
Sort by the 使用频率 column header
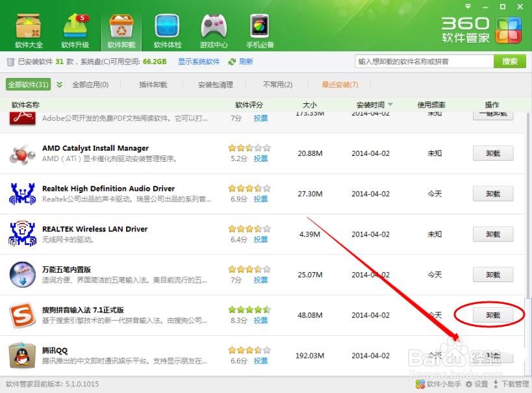pyautogui.click(x=431, y=105)
